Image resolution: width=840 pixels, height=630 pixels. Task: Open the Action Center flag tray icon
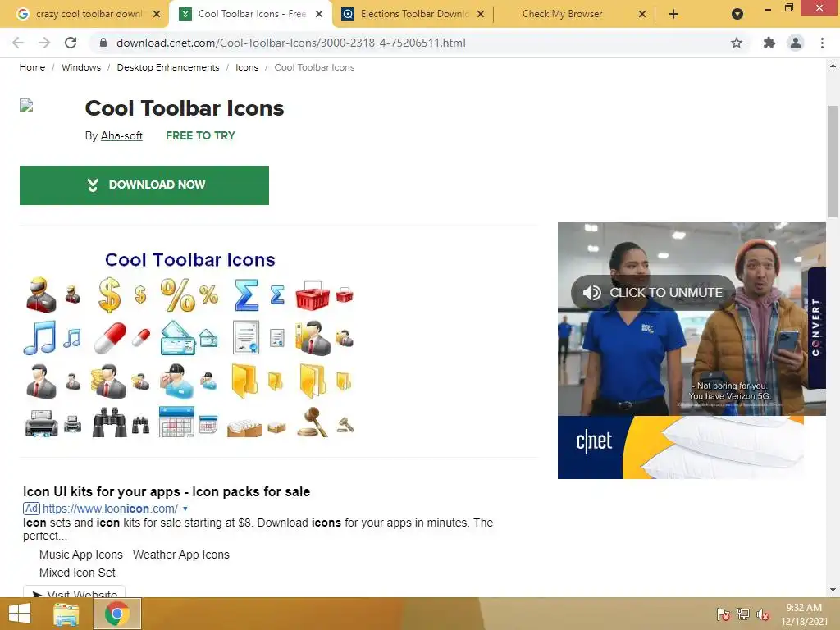723,614
